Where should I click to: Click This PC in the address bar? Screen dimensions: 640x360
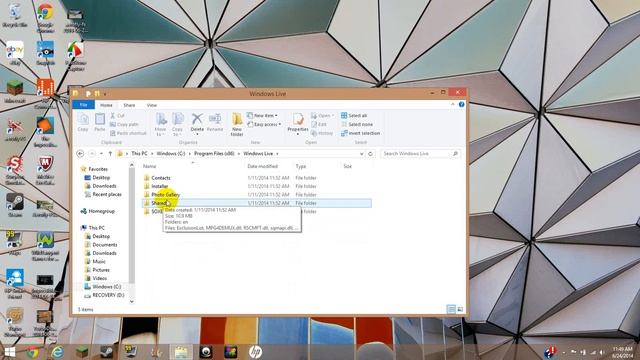click(139, 153)
